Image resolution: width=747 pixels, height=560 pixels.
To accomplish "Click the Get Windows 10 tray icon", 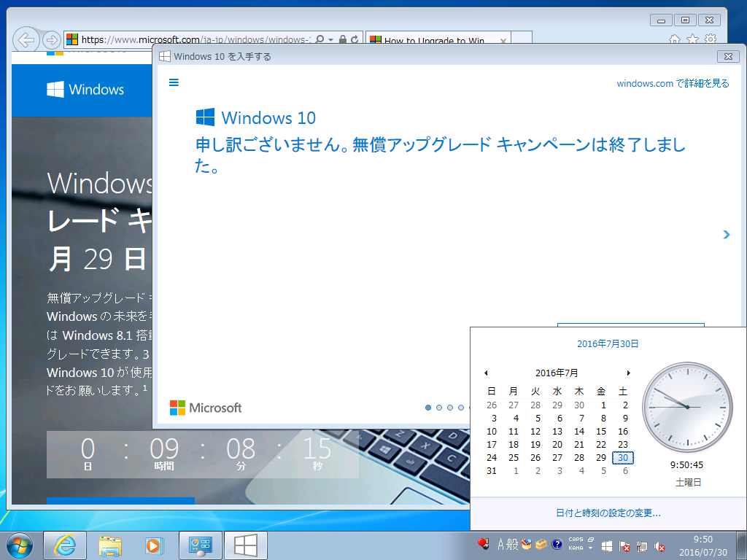I will click(607, 546).
